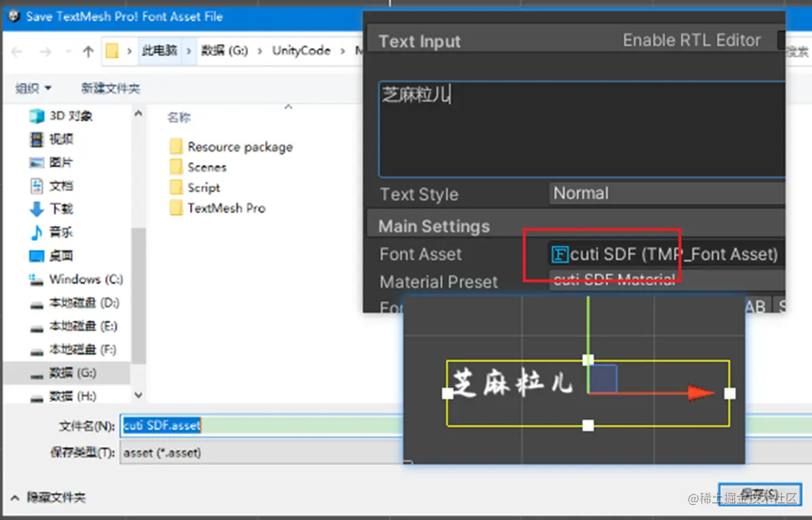812x520 pixels.
Task: Select 本地磁盘 (D:) drive
Action: pyautogui.click(x=75, y=303)
